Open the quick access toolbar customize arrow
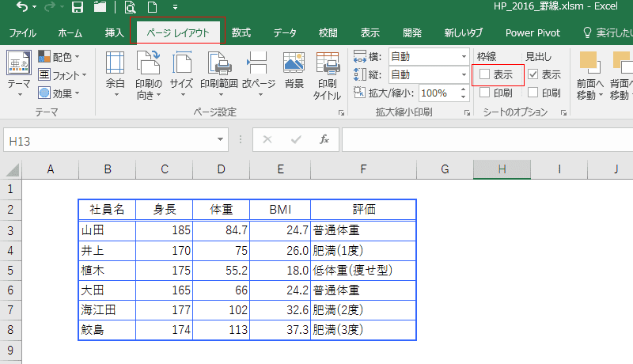Image resolution: width=633 pixels, height=364 pixels. 175,7
